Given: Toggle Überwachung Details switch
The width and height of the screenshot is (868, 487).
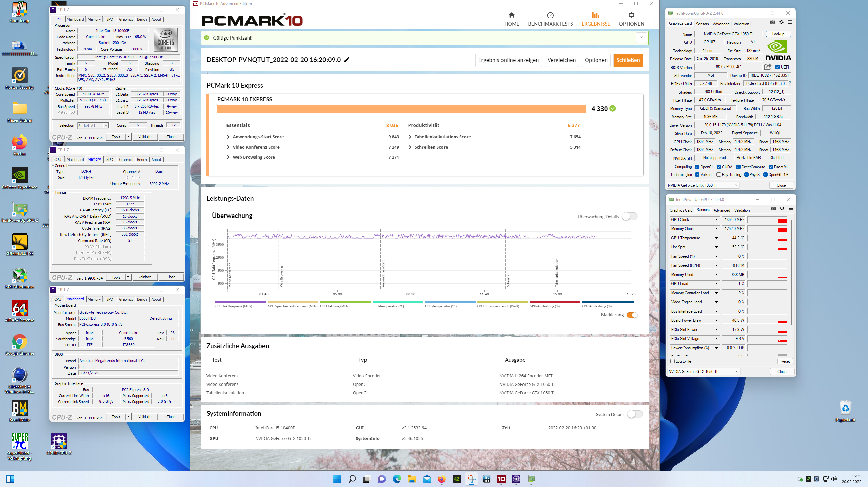Looking at the screenshot, I should 630,217.
